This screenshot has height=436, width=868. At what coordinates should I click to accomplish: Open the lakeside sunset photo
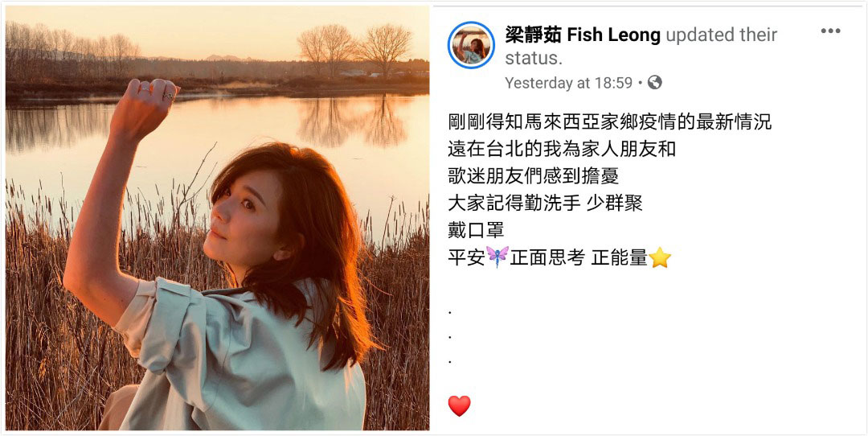click(x=217, y=218)
